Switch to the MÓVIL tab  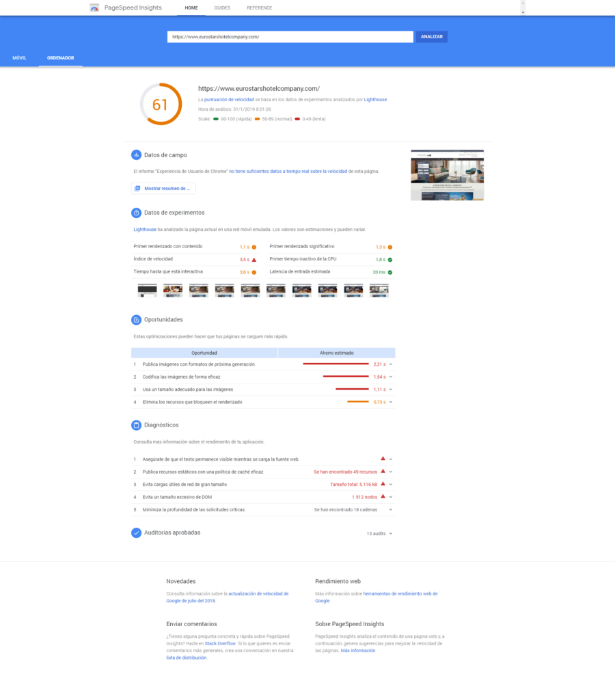coord(19,58)
